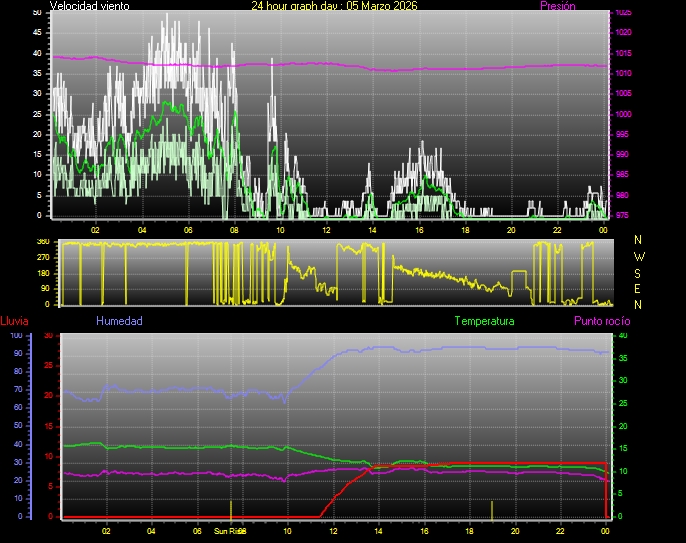The image size is (686, 543).
Task: Click the "Punto rocío" legend label
Action: 601,321
